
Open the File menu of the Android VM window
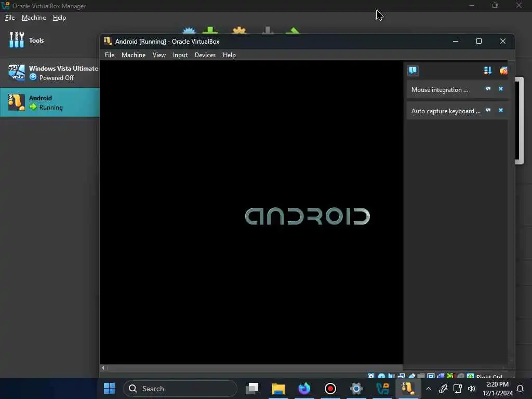(110, 55)
